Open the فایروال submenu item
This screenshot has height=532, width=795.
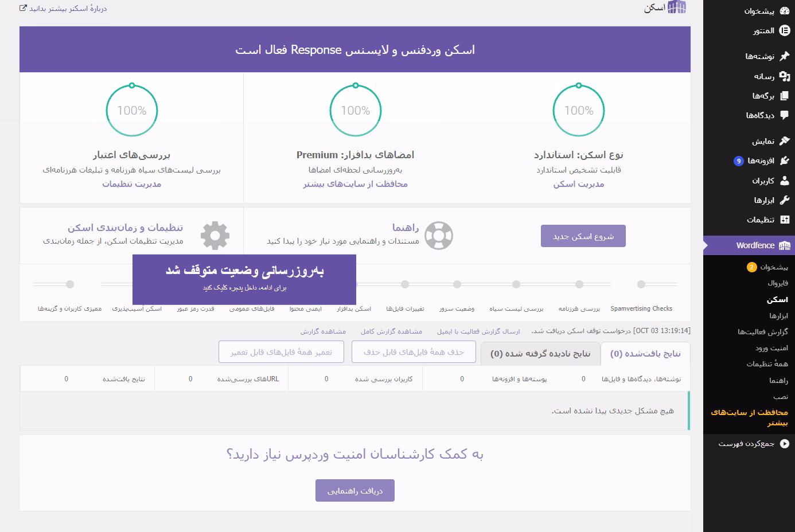[777, 283]
